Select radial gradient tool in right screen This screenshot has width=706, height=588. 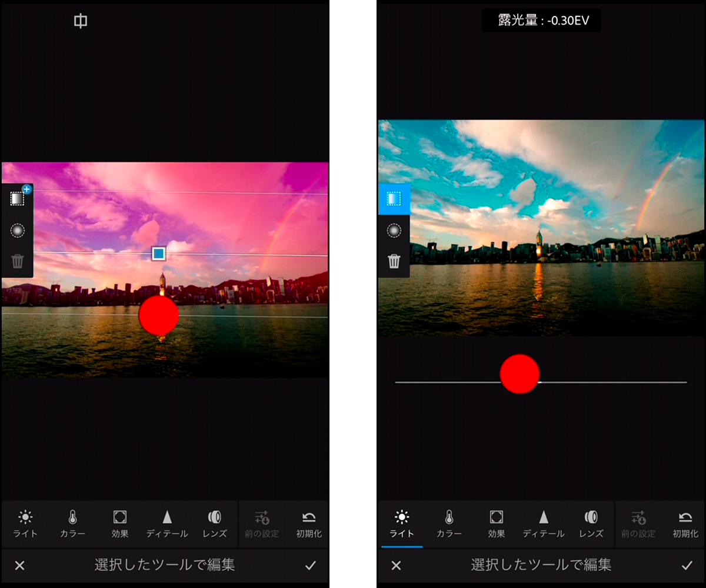tap(394, 230)
